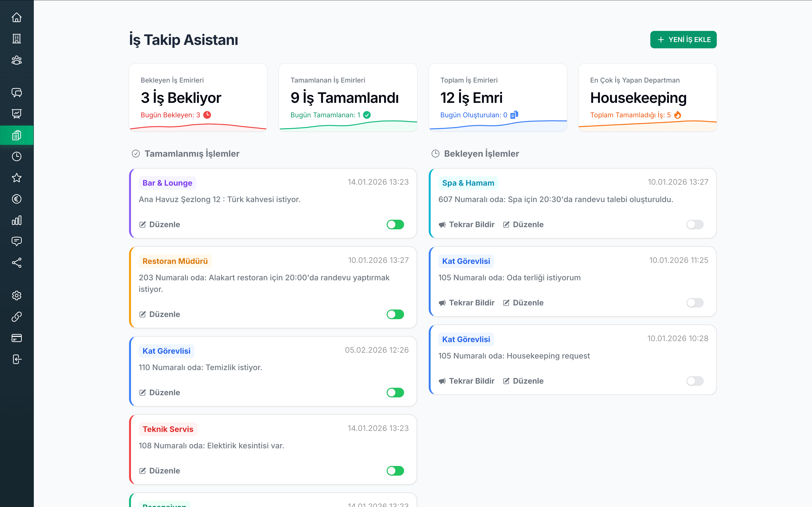Screen dimensions: 812x507
Task: Open the chat bubbles sidebar icon
Action: (x=16, y=92)
